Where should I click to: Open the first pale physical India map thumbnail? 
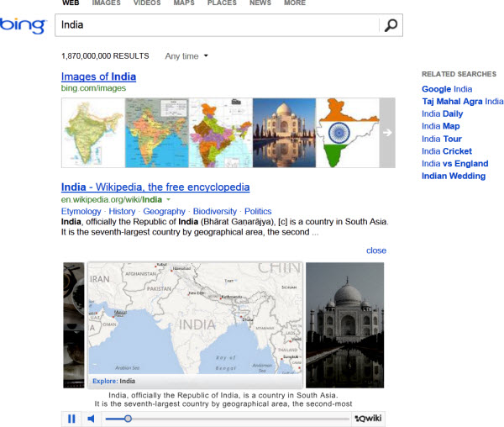coord(93,133)
